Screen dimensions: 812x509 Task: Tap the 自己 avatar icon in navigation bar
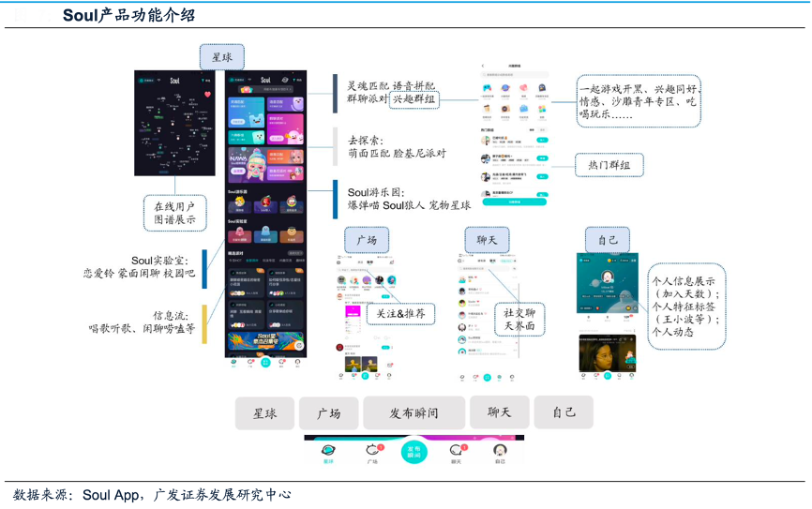(x=500, y=451)
